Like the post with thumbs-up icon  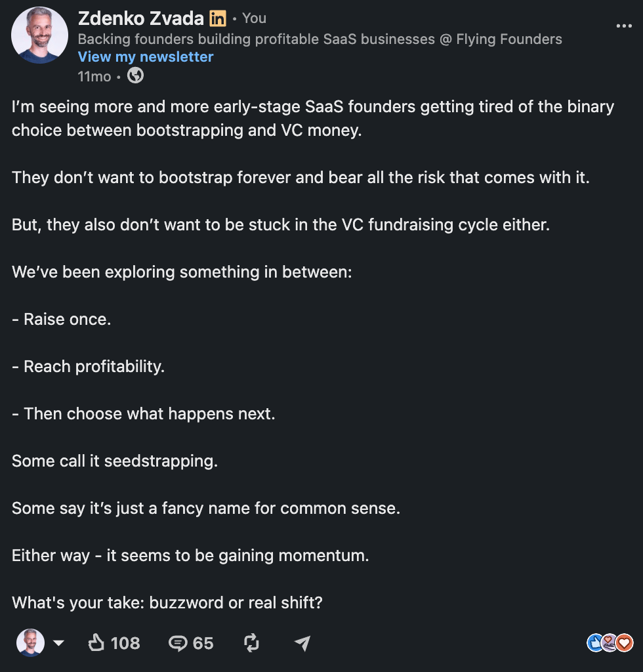pos(96,643)
